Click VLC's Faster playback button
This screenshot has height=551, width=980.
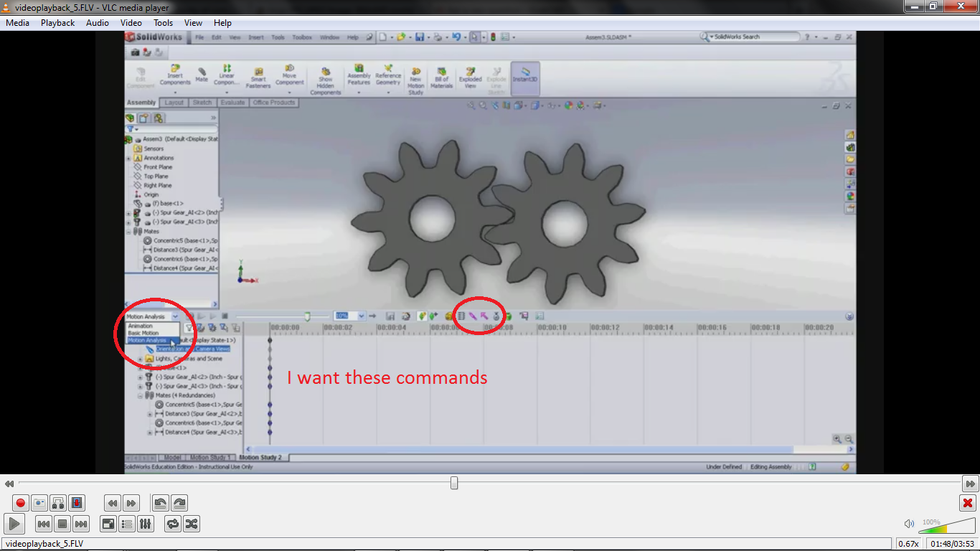131,503
